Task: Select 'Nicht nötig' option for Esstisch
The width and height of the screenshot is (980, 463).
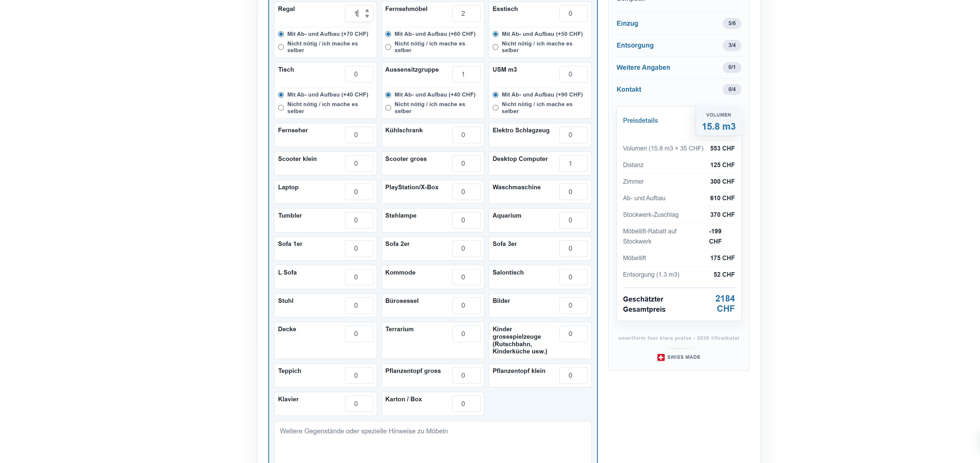Action: (495, 47)
